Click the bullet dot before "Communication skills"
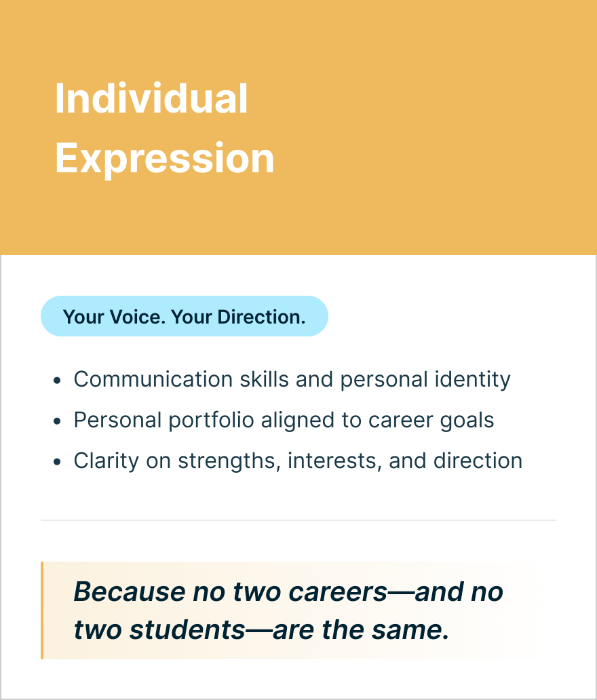Viewport: 597px width, 700px height. pos(58,381)
